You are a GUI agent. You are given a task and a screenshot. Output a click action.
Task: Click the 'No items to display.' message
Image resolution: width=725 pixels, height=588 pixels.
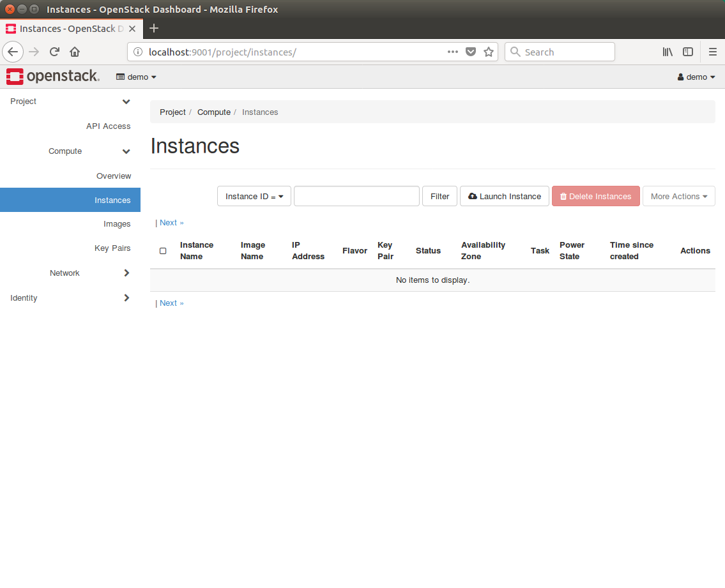click(433, 280)
